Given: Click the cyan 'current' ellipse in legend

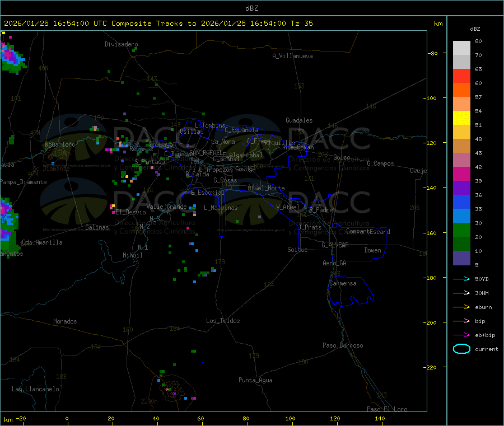Looking at the screenshot, I should click(x=461, y=349).
